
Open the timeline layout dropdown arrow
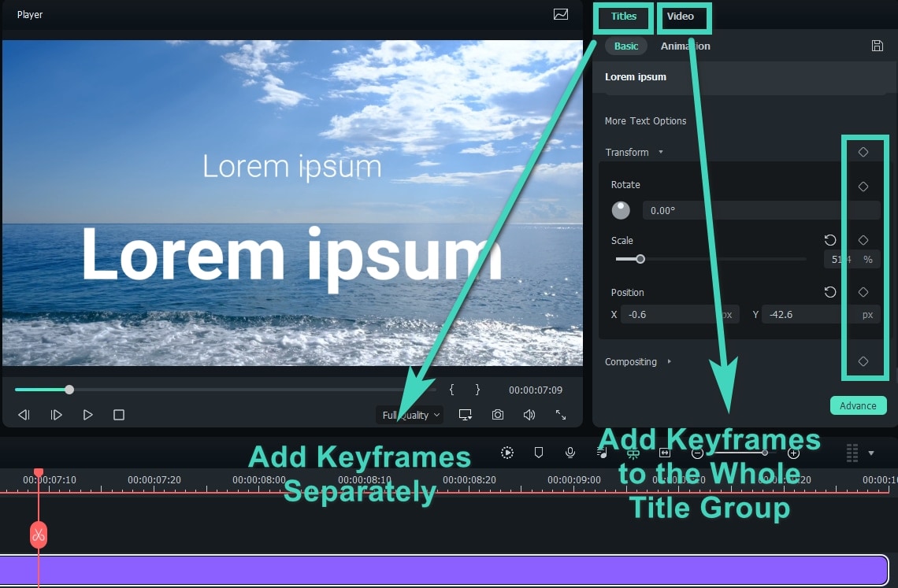point(871,453)
